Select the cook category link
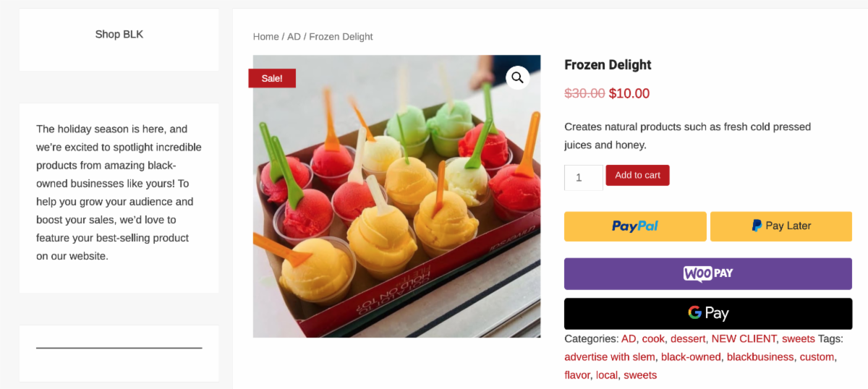868x389 pixels. (x=653, y=338)
